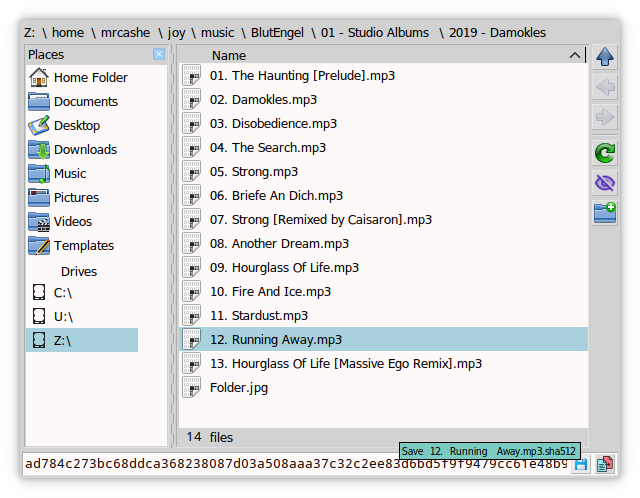Image resolution: width=640 pixels, height=498 pixels.
Task: Select the Folder.jpg file
Action: [238, 388]
